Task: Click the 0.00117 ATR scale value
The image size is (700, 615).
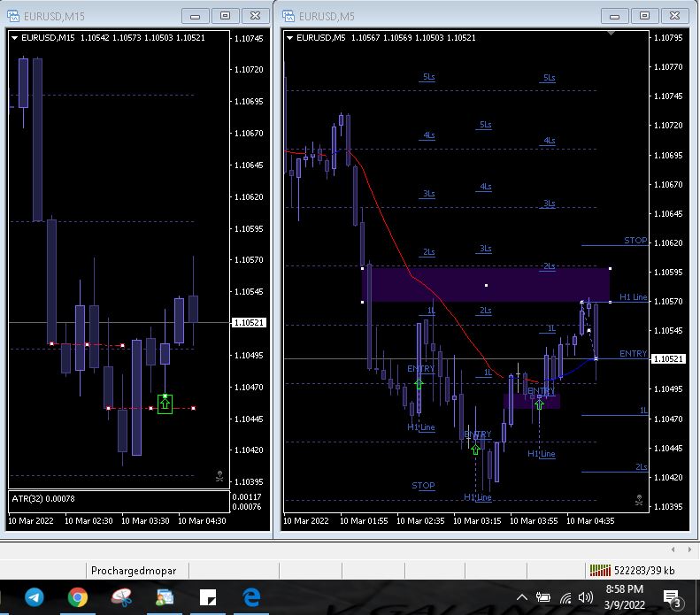Action: click(247, 496)
